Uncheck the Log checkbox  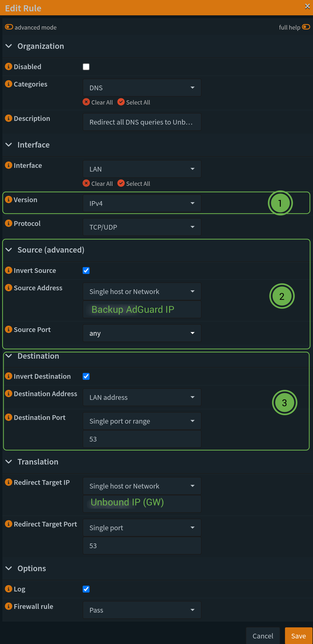[86, 589]
